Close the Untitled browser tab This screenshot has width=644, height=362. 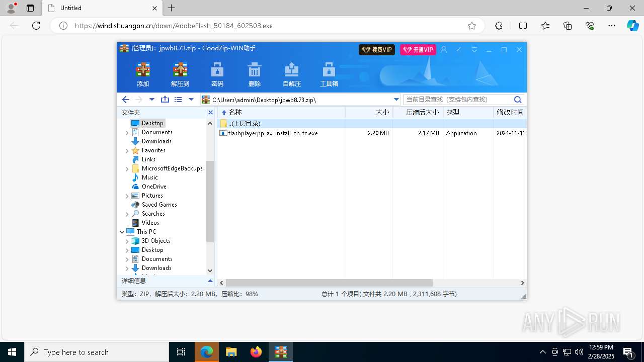155,8
